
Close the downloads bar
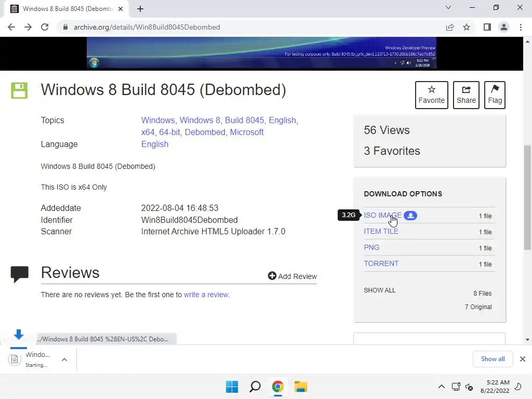click(x=523, y=359)
